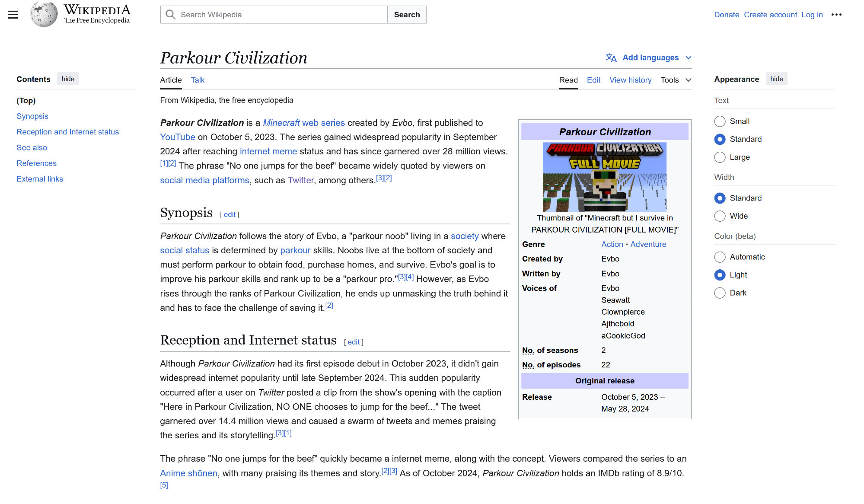
Task: Enable the Wide width option
Action: (719, 216)
